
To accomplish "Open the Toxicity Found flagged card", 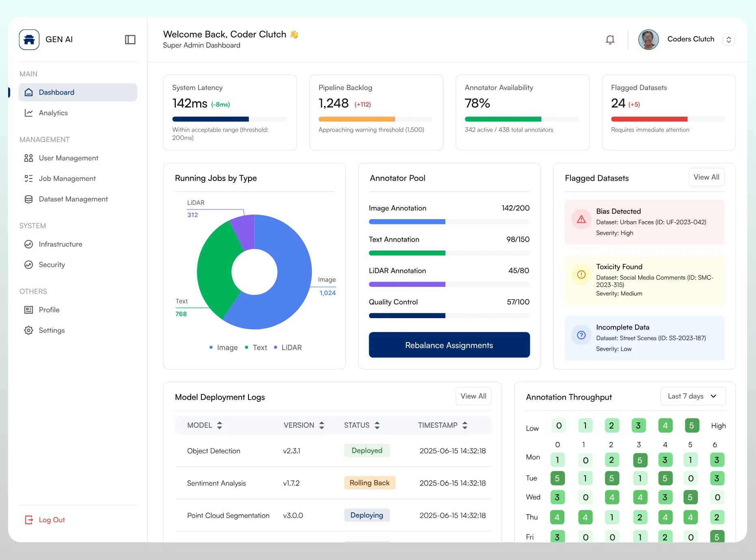I will [x=644, y=280].
